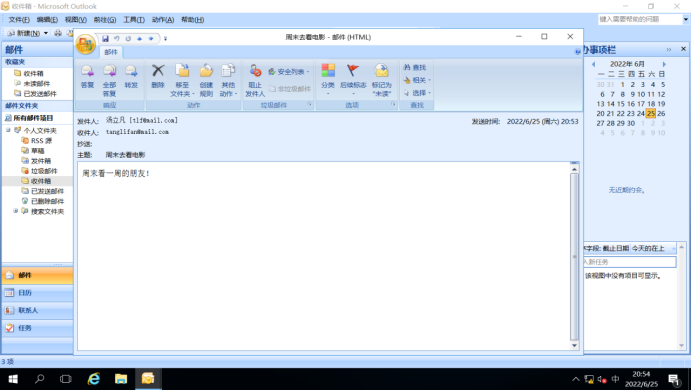Open the 其他动作 (Other Actions) dropdown
Viewport: 691px width, 390px height.
coord(228,80)
